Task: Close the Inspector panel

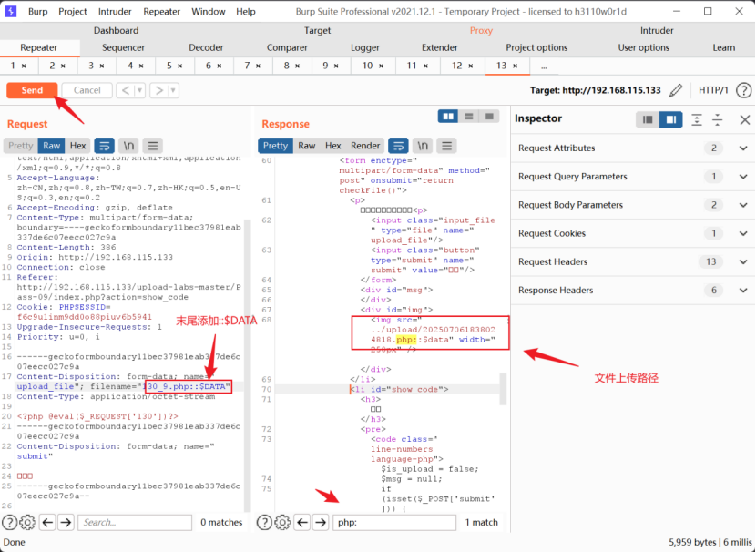Action: (x=745, y=119)
